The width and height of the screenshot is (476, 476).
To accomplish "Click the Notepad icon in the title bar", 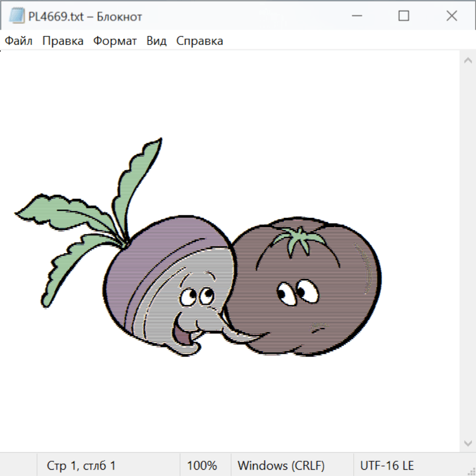I will tap(16, 16).
